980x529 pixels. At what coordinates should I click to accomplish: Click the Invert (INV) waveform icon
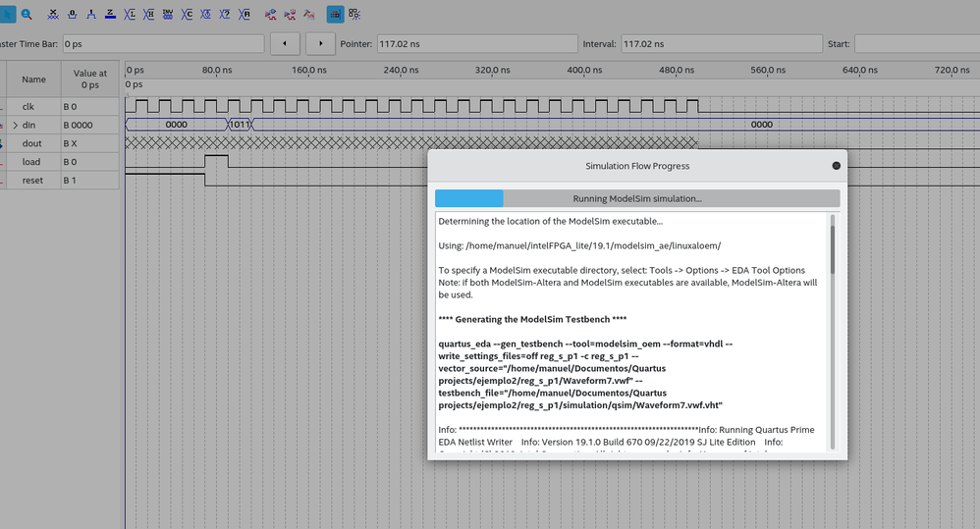pyautogui.click(x=168, y=15)
